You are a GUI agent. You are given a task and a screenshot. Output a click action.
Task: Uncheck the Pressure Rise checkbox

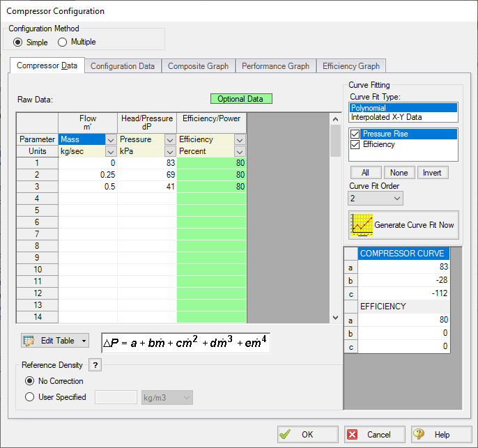click(x=355, y=134)
